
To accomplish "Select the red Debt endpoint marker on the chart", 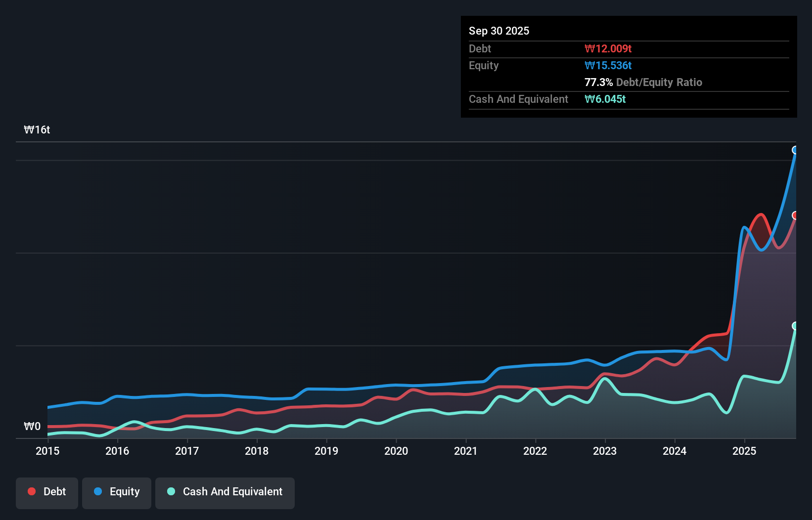I will click(x=795, y=215).
